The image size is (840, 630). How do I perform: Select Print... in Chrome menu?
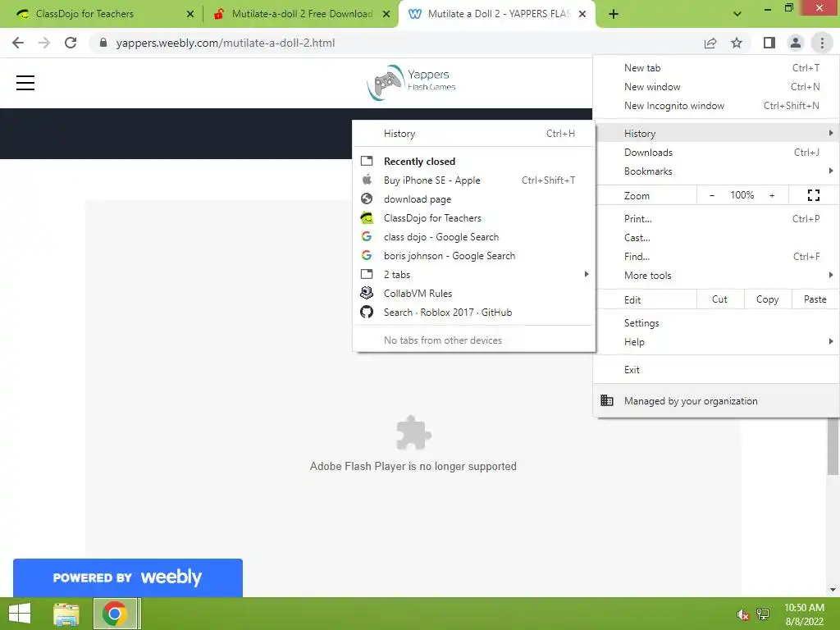click(716, 218)
